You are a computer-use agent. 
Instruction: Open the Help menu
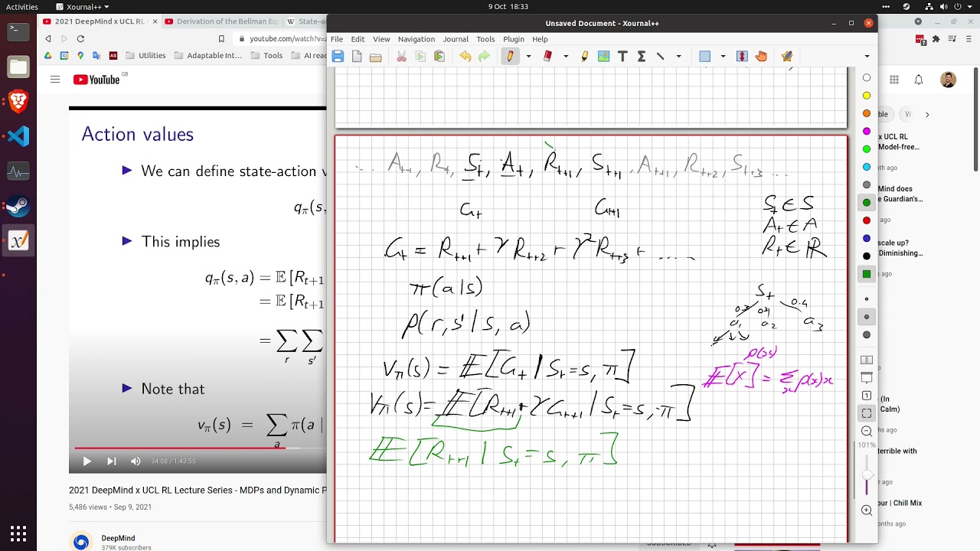[x=540, y=39]
